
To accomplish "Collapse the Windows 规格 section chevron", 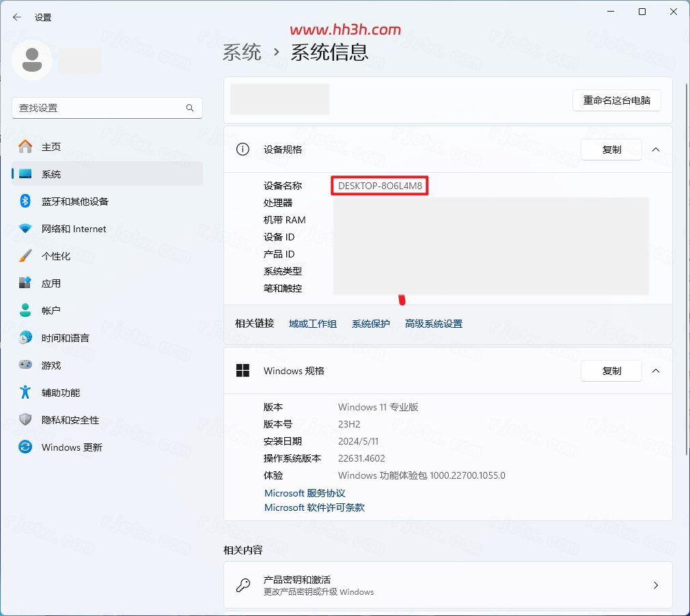I will click(x=656, y=371).
